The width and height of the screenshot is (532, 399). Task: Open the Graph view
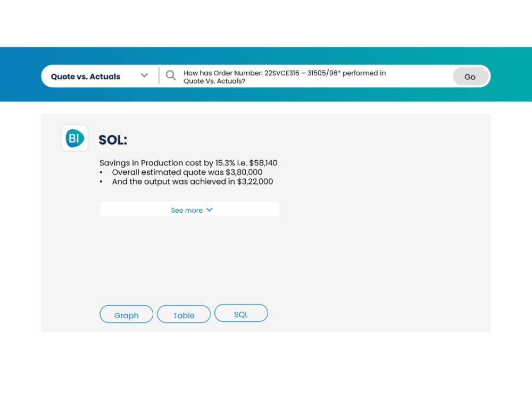click(x=126, y=314)
